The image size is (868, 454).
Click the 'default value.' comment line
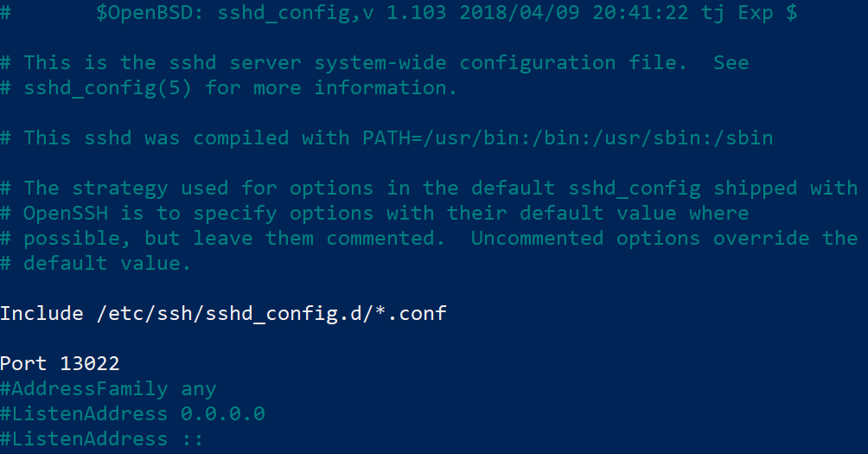coord(95,264)
